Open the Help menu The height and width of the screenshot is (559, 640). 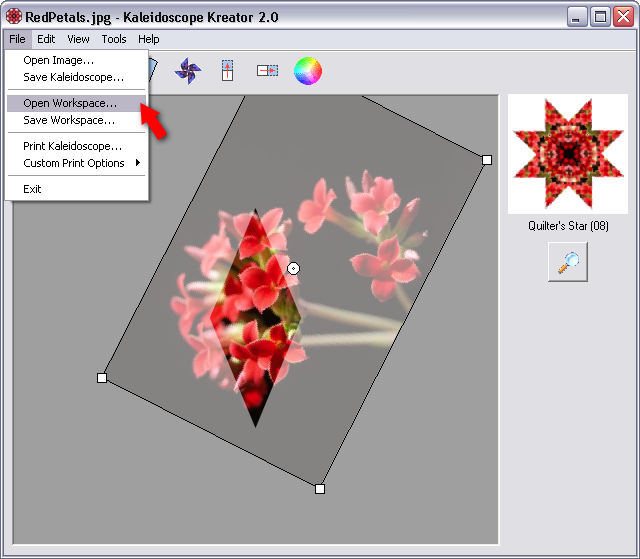point(149,39)
